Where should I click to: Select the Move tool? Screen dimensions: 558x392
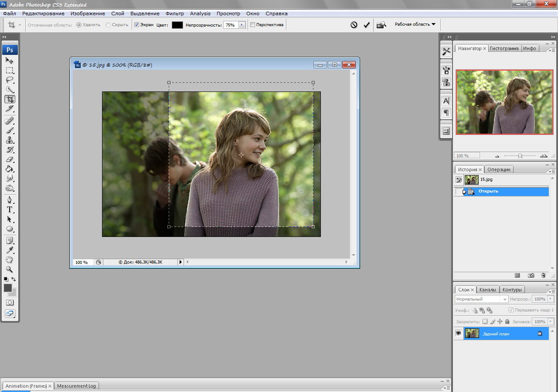[10, 61]
